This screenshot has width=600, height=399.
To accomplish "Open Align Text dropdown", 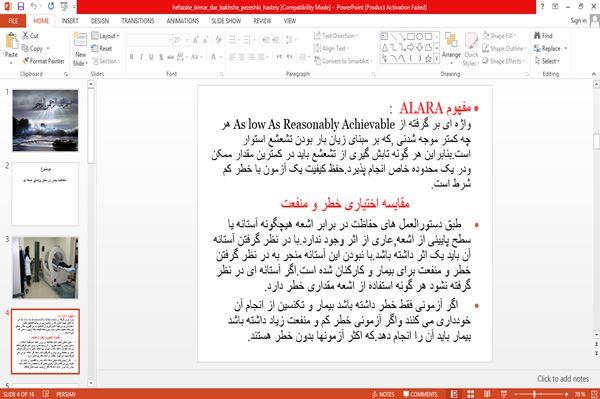I will pos(331,49).
